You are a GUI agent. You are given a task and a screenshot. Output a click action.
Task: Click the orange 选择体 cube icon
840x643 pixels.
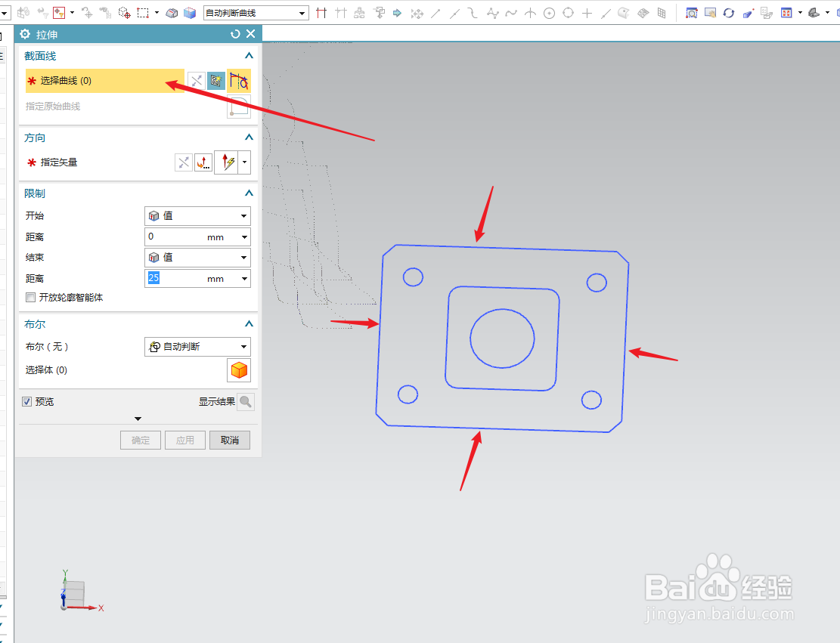coord(239,370)
